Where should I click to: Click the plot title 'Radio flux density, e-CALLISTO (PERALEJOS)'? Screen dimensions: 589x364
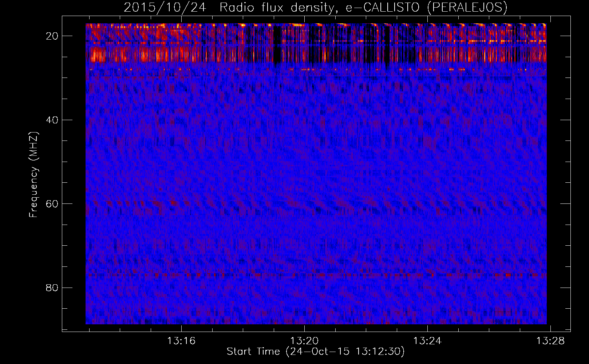coord(363,8)
